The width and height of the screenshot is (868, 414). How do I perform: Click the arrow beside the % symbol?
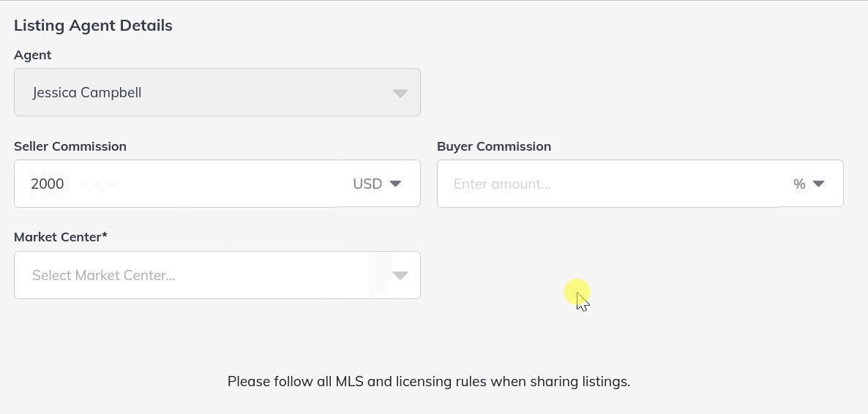click(819, 184)
